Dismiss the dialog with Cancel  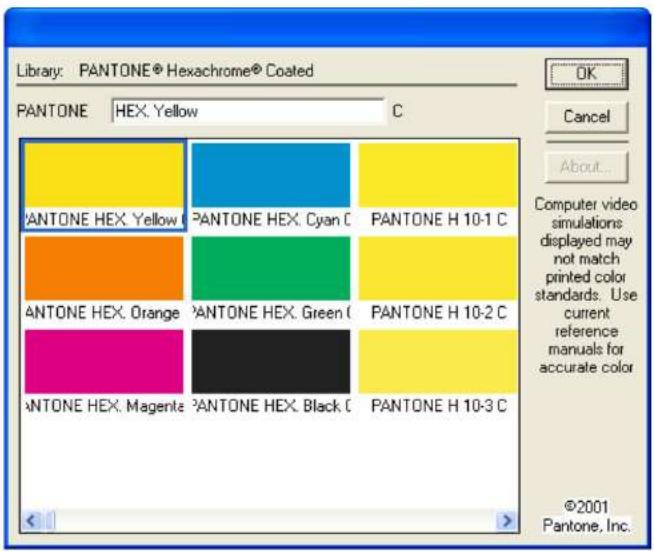586,116
